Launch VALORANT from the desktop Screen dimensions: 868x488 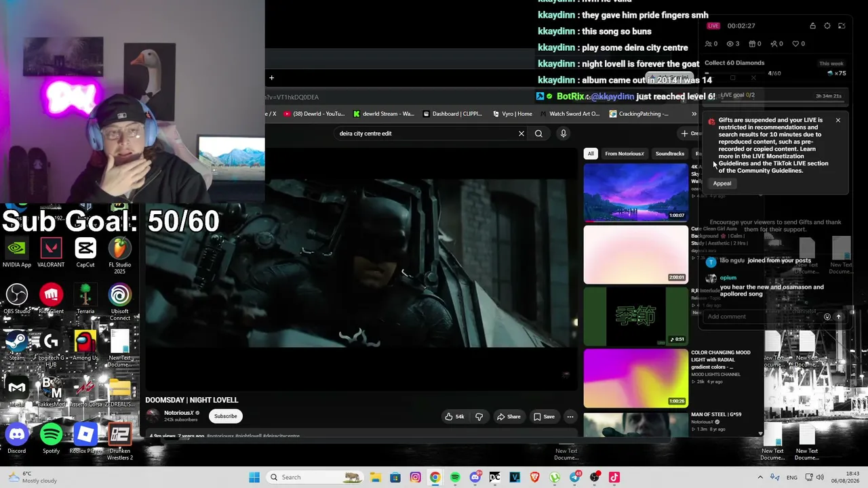pos(51,252)
